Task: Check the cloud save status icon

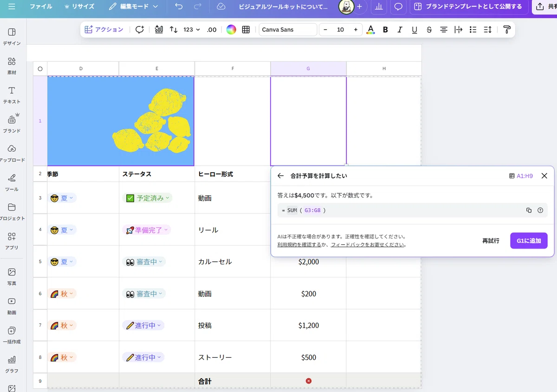Action: click(221, 6)
